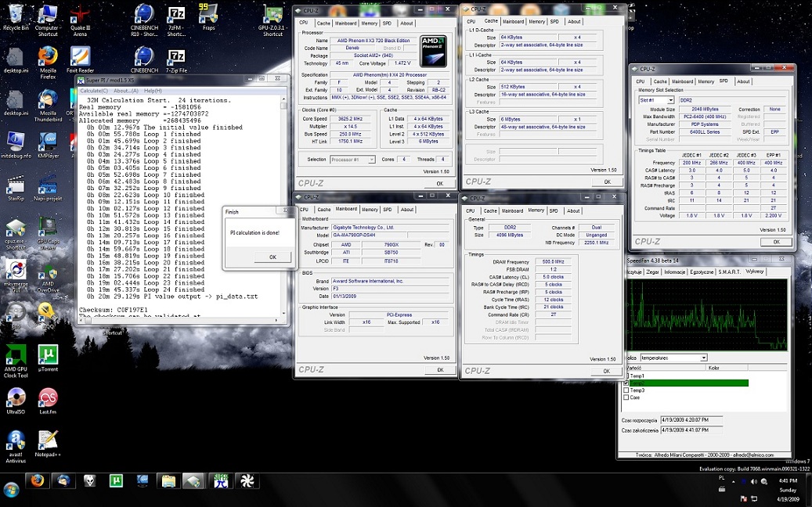The height and width of the screenshot is (507, 812).
Task: Show hidden system tray icons arrow
Action: pos(734,482)
